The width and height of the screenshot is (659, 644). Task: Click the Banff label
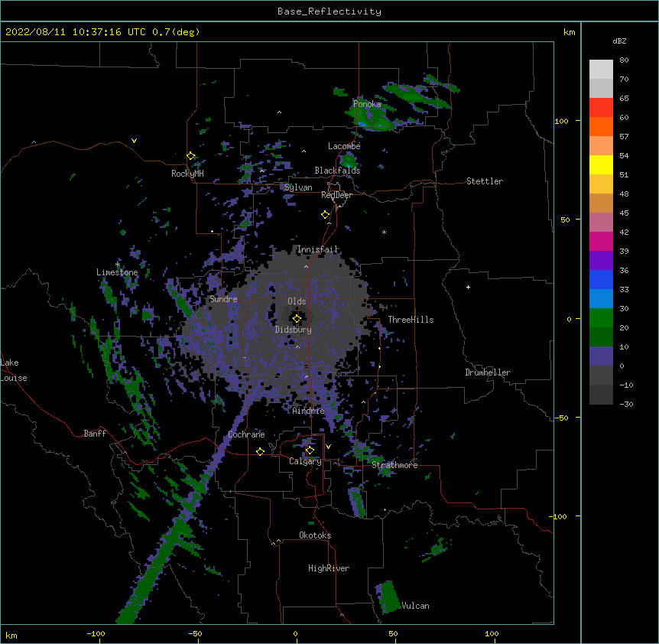point(95,434)
